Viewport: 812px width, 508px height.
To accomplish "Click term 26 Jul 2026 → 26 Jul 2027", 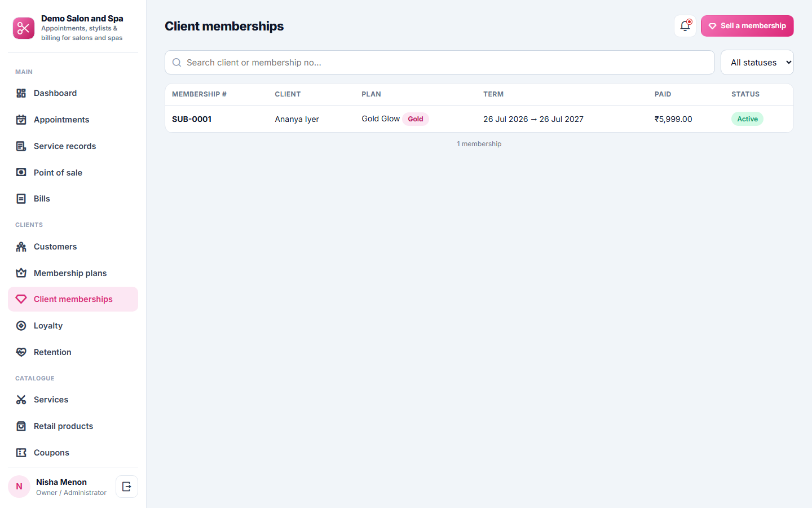I will tap(533, 119).
